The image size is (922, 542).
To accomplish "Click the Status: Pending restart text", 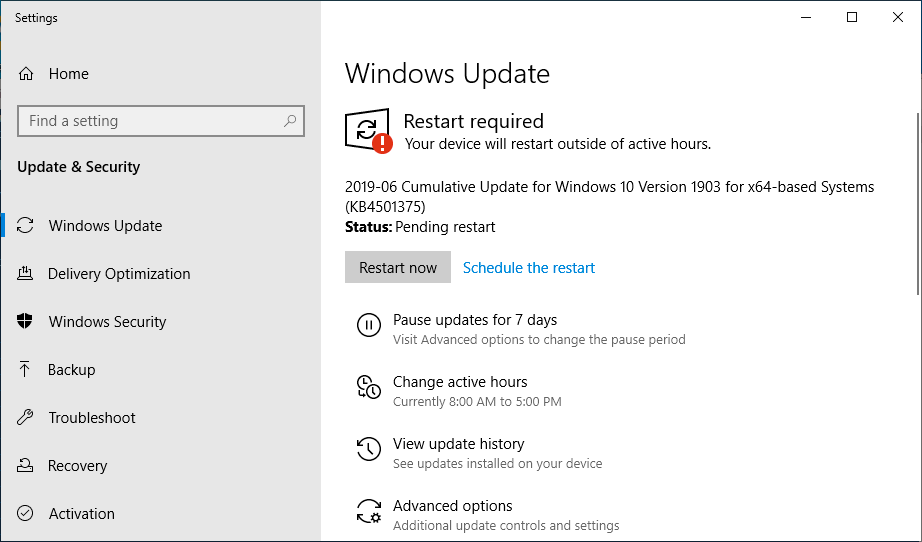I will click(420, 227).
